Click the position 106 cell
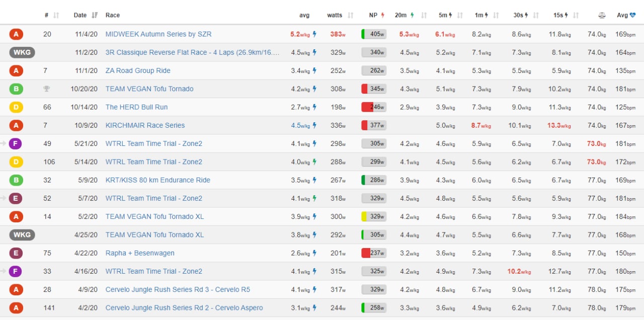 49,162
